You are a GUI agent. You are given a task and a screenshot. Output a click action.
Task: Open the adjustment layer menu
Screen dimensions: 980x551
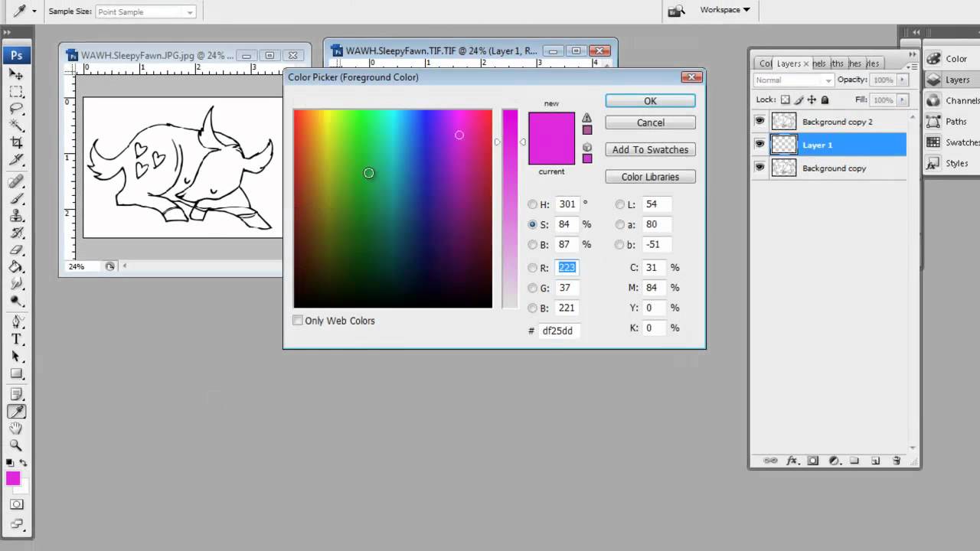click(834, 461)
